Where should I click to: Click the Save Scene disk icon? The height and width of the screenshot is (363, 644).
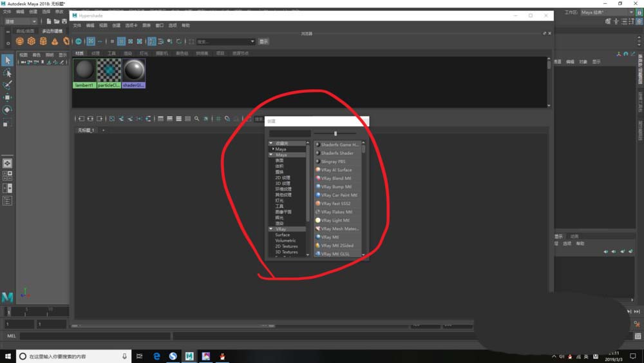(64, 21)
